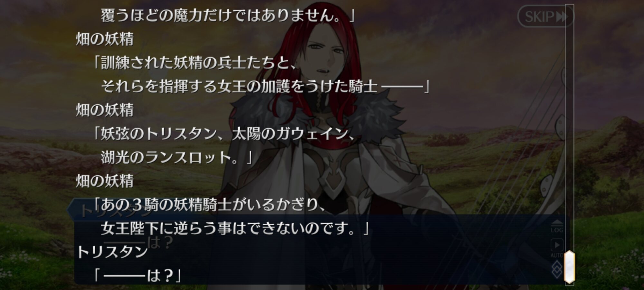Select the log line あの３騎の妖精騎士がいるかぎり
The image size is (644, 290).
click(210, 205)
